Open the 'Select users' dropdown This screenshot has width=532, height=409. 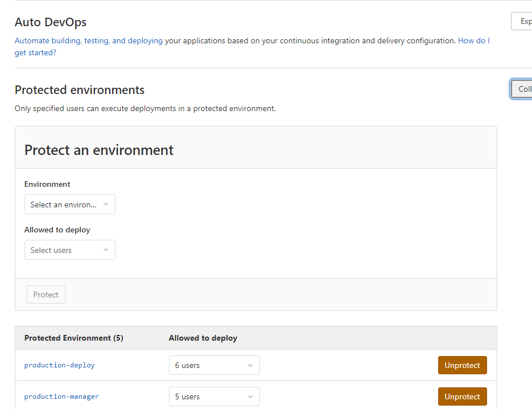[x=70, y=250]
